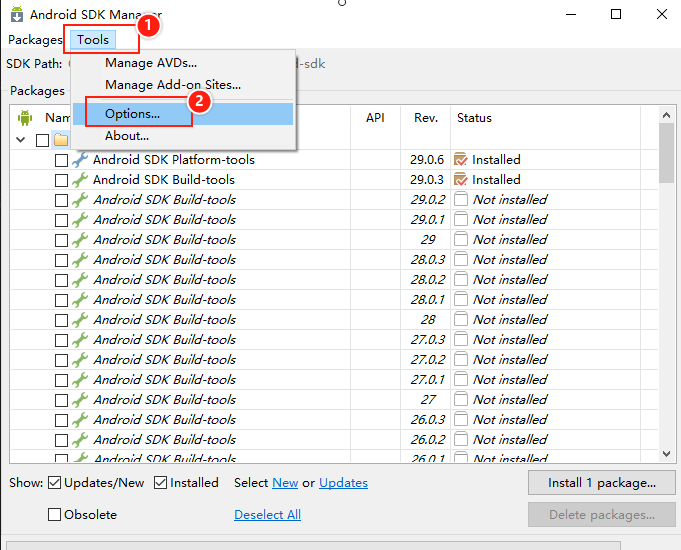The width and height of the screenshot is (681, 550).
Task: Click wrench icon for Build-tools 27.0.3
Action: (80, 340)
